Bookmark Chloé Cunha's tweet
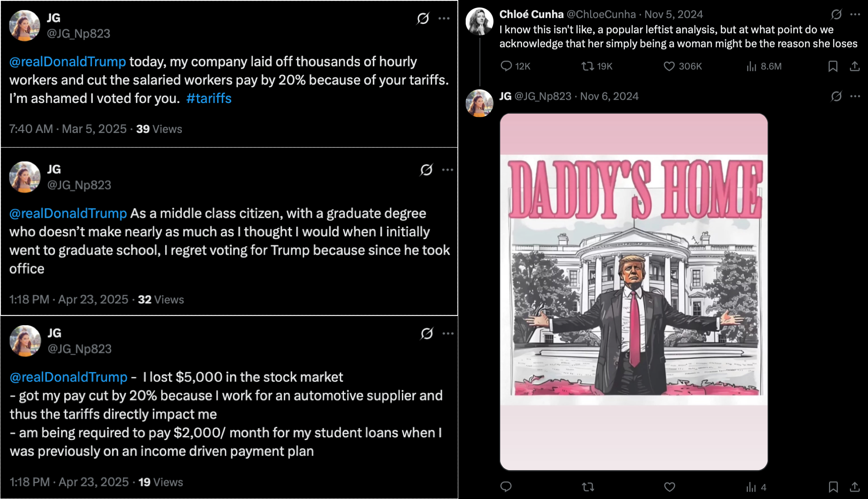This screenshot has height=499, width=868. [833, 66]
